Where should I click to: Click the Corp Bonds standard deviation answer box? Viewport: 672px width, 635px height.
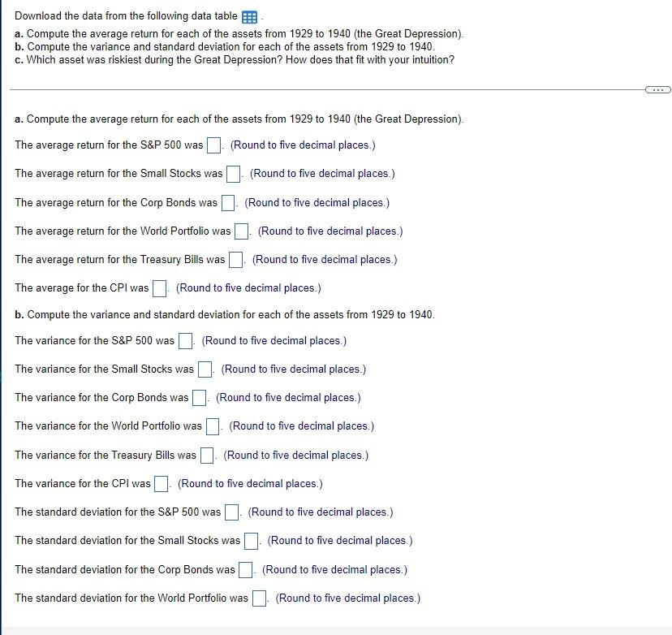click(244, 569)
